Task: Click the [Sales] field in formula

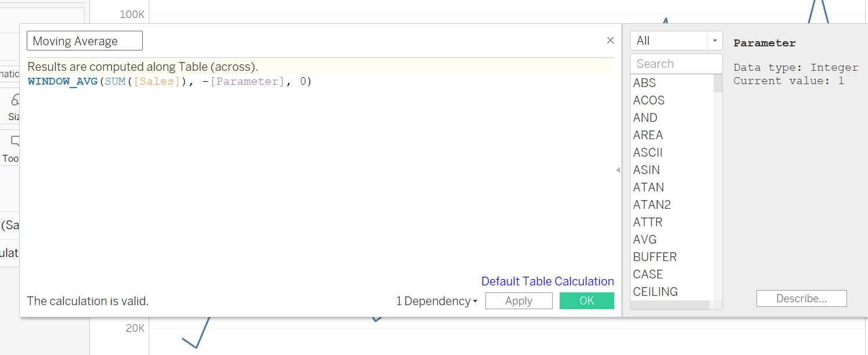Action: pos(157,82)
